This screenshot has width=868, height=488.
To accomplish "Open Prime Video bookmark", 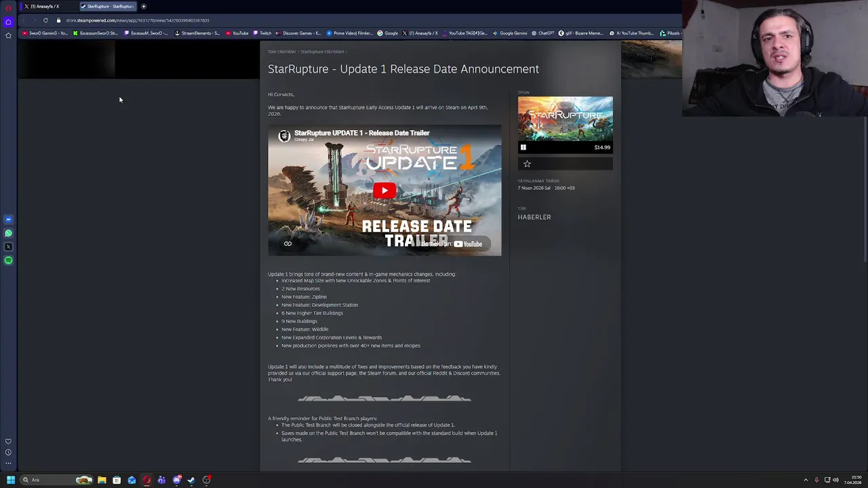I will tap(350, 33).
